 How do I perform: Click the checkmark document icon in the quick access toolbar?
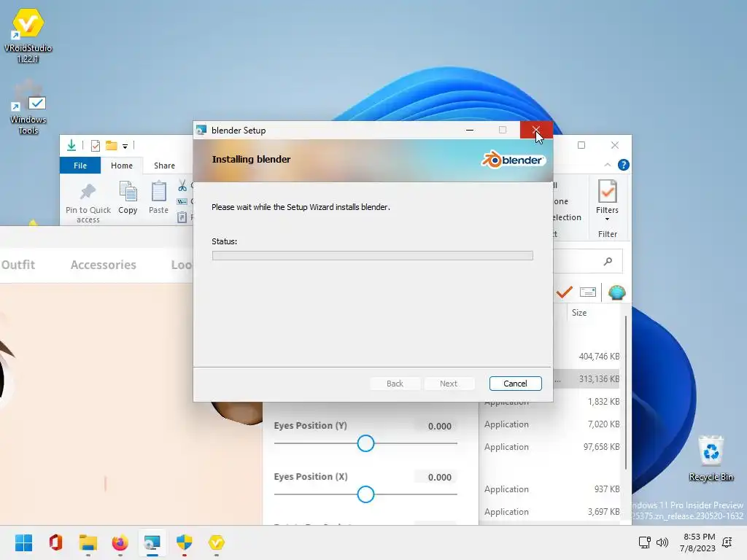(96, 145)
